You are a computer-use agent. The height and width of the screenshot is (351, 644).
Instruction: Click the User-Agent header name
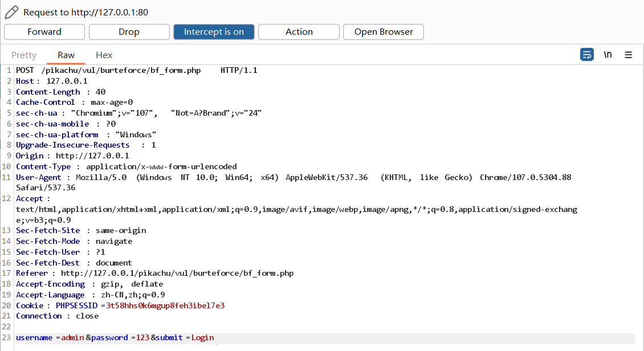click(38, 178)
